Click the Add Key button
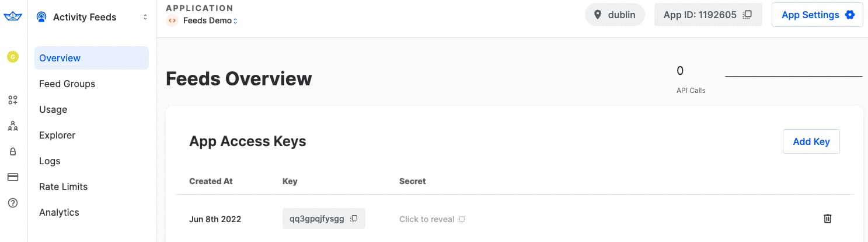 [811, 141]
